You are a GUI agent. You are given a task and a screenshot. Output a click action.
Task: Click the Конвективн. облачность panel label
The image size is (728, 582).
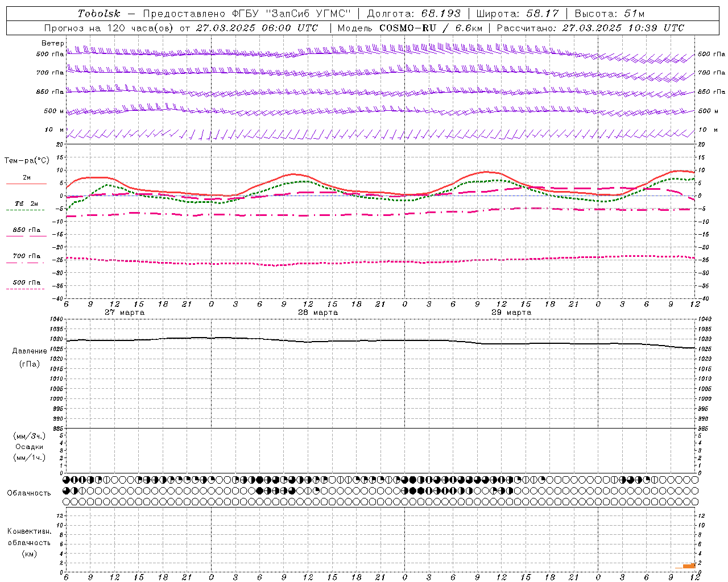(x=30, y=537)
